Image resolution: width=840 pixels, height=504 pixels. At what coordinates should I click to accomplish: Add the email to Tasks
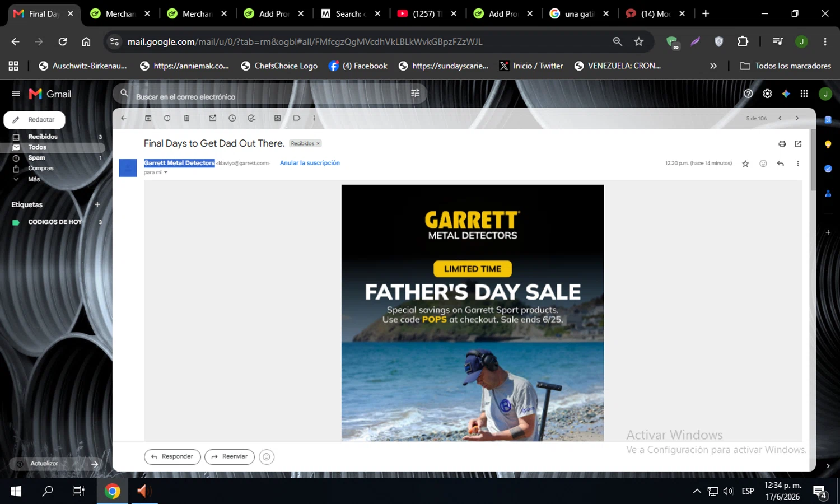tap(251, 118)
